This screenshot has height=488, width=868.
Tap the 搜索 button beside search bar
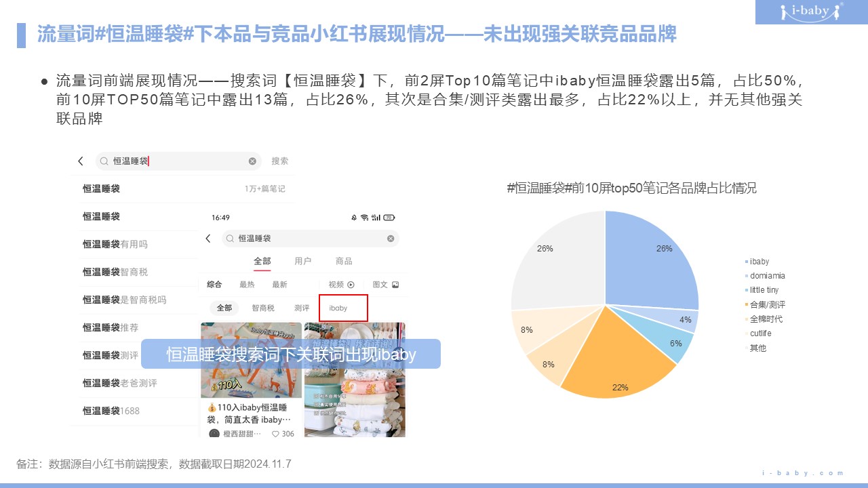pyautogui.click(x=280, y=161)
